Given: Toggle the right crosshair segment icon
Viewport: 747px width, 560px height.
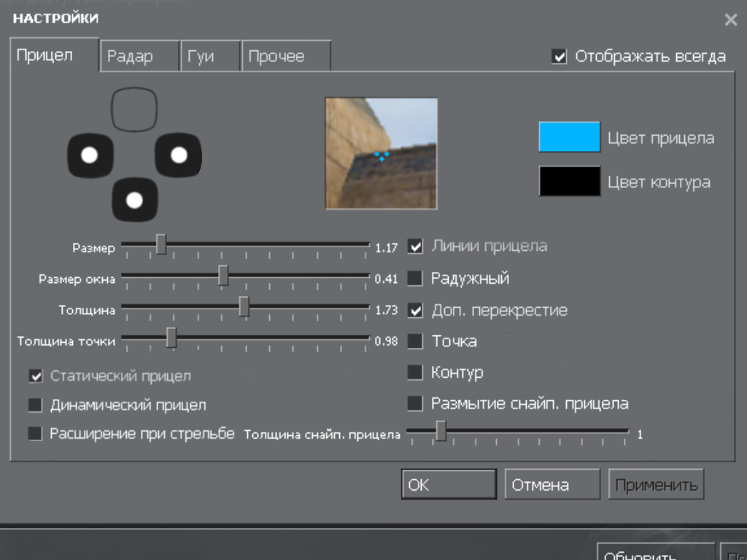Looking at the screenshot, I should [179, 155].
